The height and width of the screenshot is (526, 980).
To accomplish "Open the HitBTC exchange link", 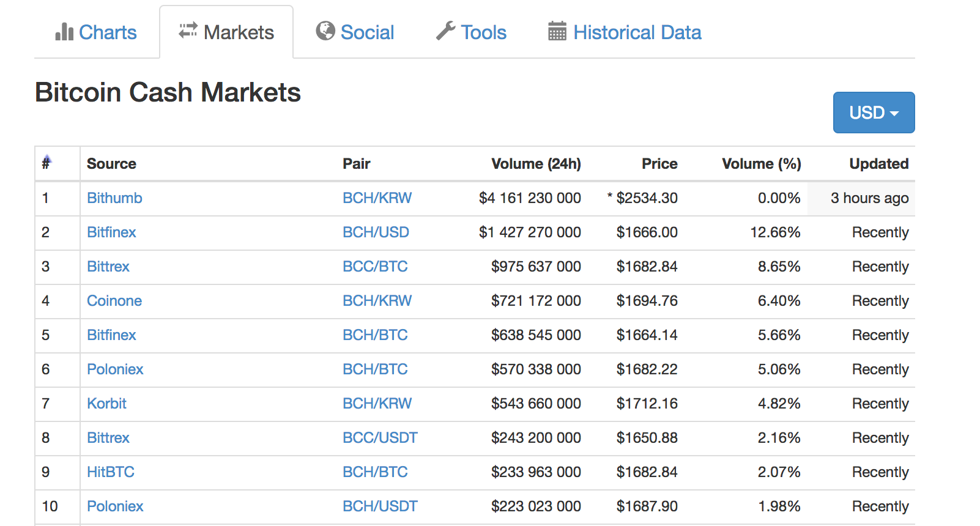I will click(x=111, y=472).
